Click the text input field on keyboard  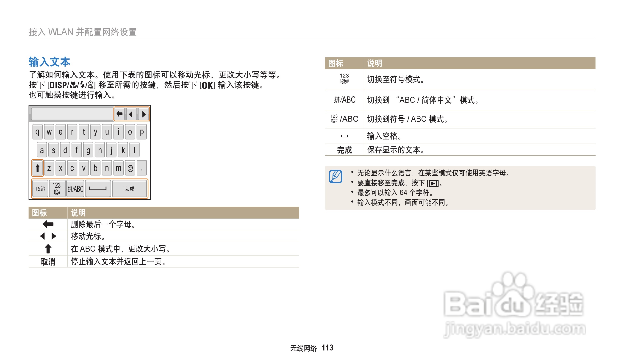[72, 114]
